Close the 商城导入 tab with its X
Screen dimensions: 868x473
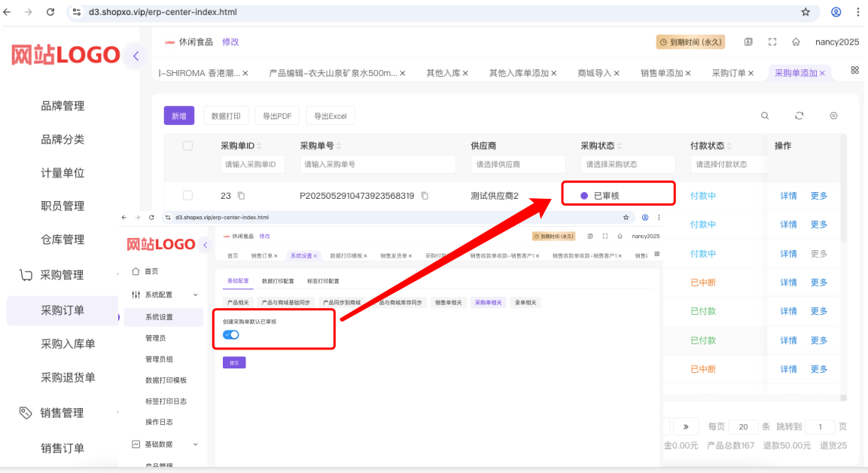(616, 73)
